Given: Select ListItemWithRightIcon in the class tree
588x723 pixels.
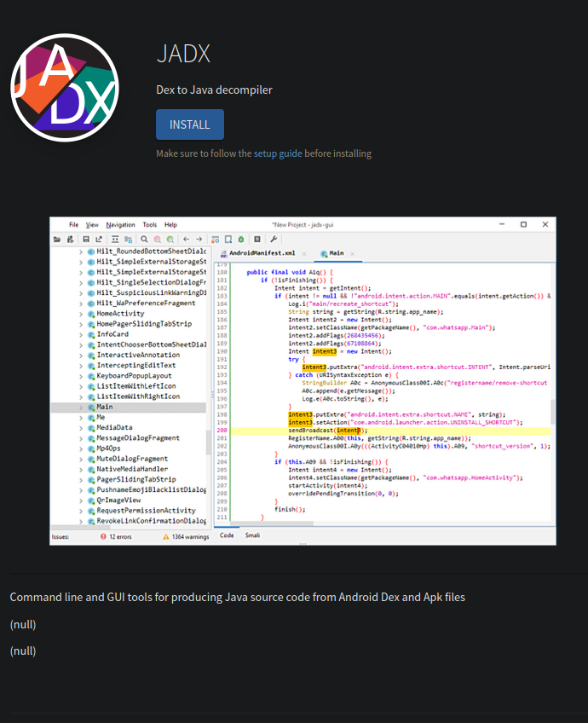Looking at the screenshot, I should tap(138, 396).
